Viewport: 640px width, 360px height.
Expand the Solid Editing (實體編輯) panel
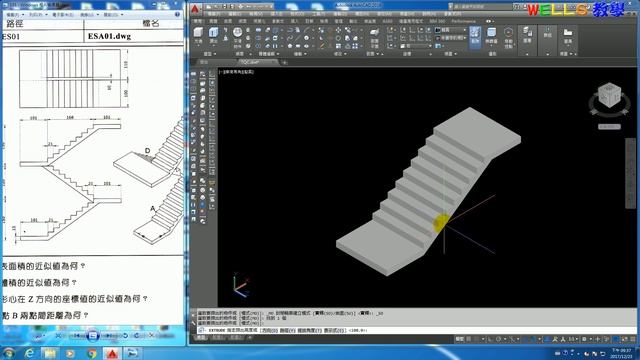pyautogui.click(x=269, y=54)
